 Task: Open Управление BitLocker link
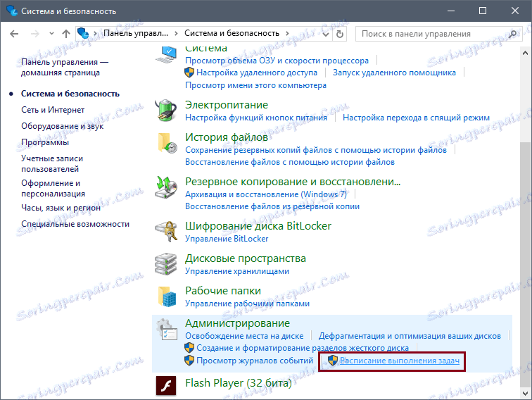click(x=227, y=239)
